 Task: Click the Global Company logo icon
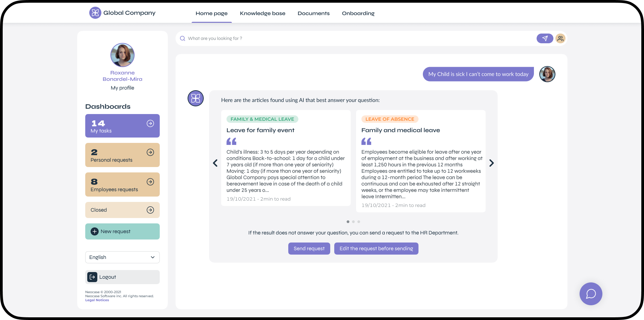coord(95,13)
